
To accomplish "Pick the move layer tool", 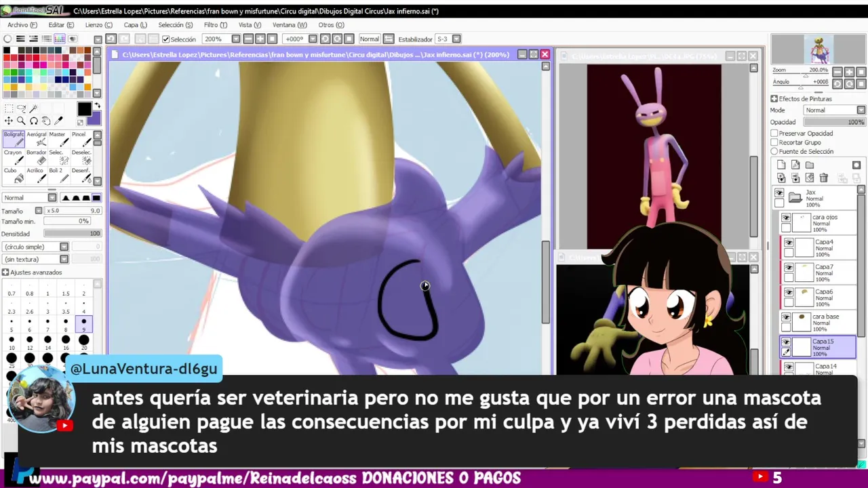I will (9, 121).
